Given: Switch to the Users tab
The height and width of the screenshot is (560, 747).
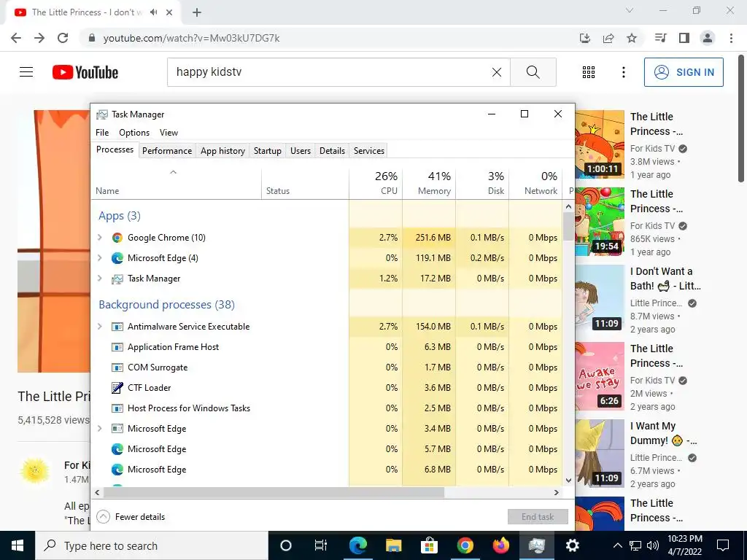Looking at the screenshot, I should coord(300,150).
